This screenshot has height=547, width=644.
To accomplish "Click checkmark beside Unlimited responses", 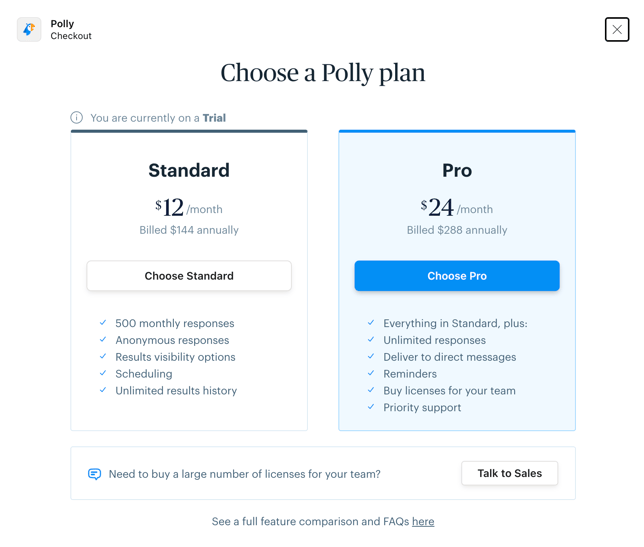I will pyautogui.click(x=371, y=340).
